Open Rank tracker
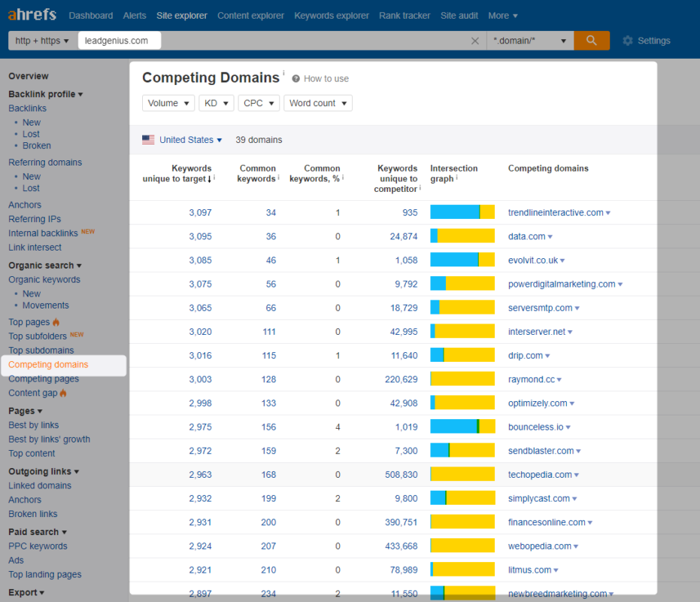Viewport: 700px width, 602px height. tap(405, 16)
